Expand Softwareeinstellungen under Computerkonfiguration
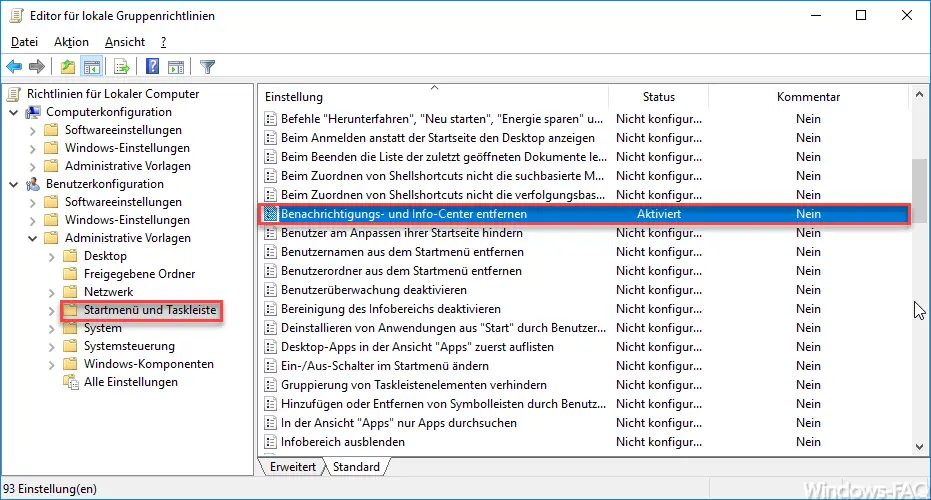Image resolution: width=931 pixels, height=500 pixels. click(33, 131)
